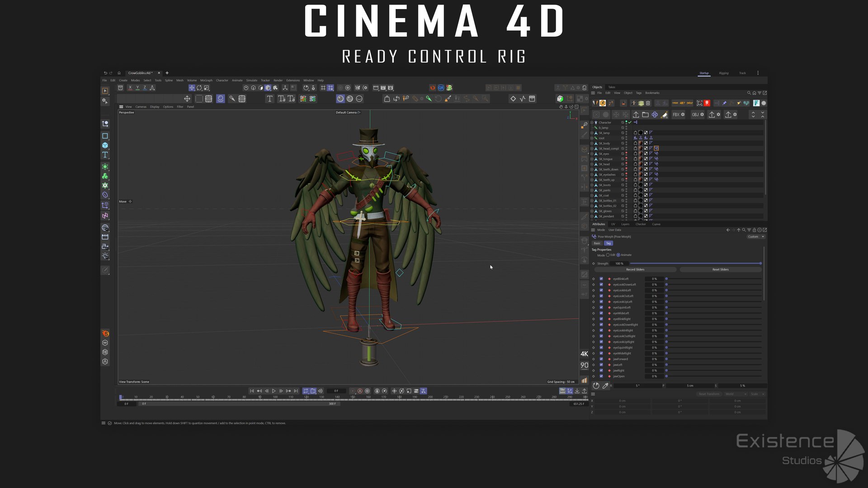This screenshot has width=868, height=488.
Task: Click the eyeLookDownLeft slider track
Action: (714, 285)
